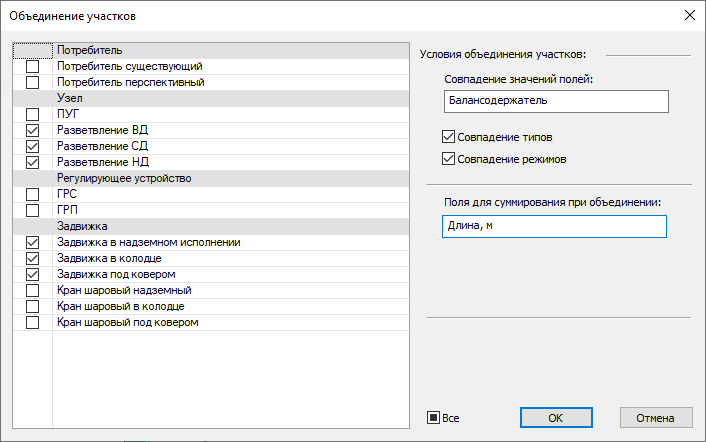Check the Потребитель существующий checkbox
Image resolution: width=706 pixels, height=442 pixels.
(33, 66)
